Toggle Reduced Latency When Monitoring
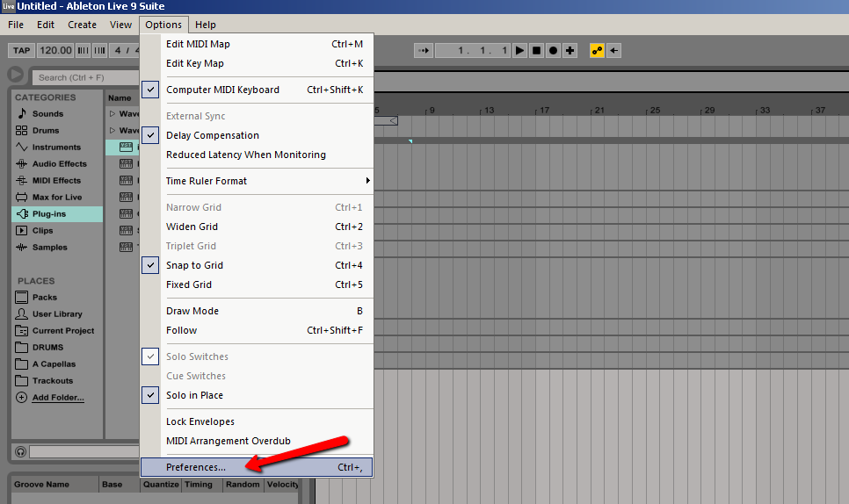This screenshot has width=849, height=504. pos(258,155)
